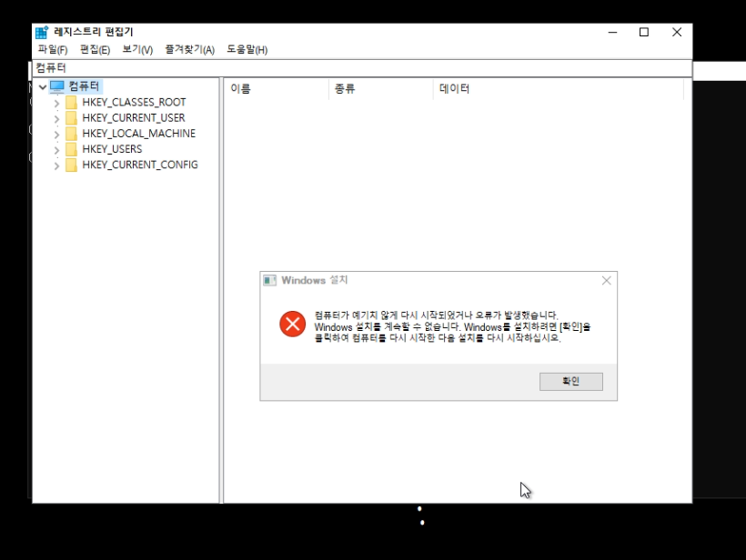Expand the HKEY_CLASSES_ROOT key
Viewport: 746px width, 560px height.
click(x=56, y=103)
